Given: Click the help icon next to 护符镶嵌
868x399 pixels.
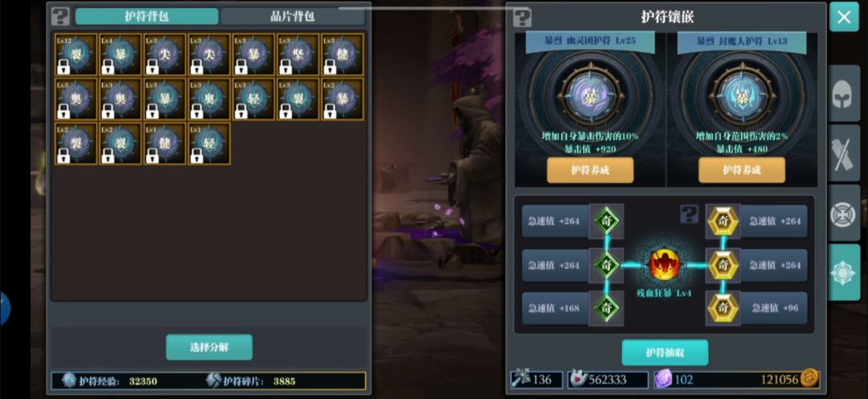Looking at the screenshot, I should [x=522, y=17].
